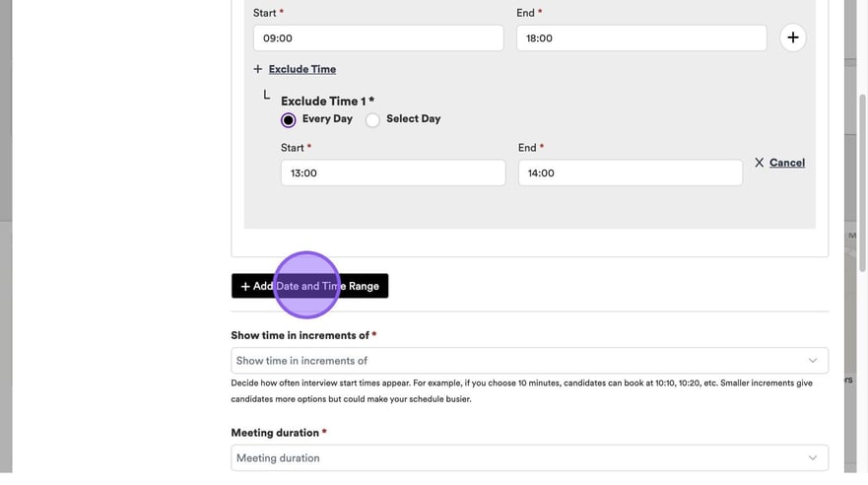Focus the Start field showing 09:00
Viewport: 868px width, 485px height.
coord(378,38)
